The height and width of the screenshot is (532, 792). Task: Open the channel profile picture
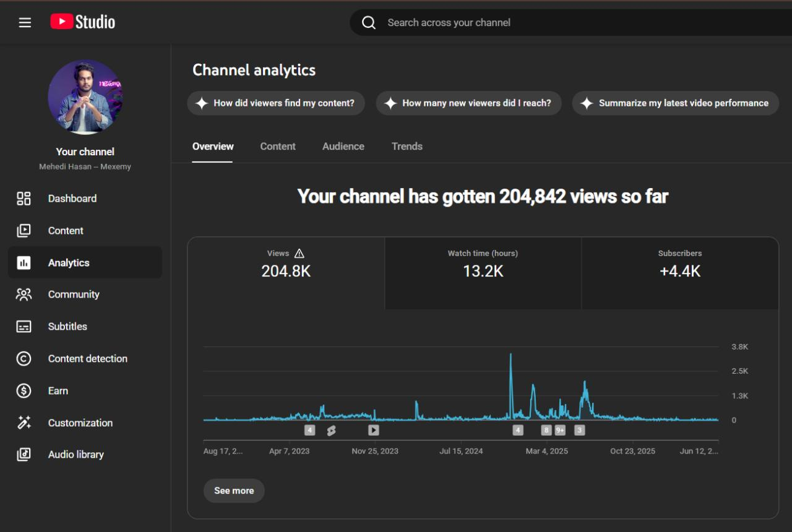(85, 97)
